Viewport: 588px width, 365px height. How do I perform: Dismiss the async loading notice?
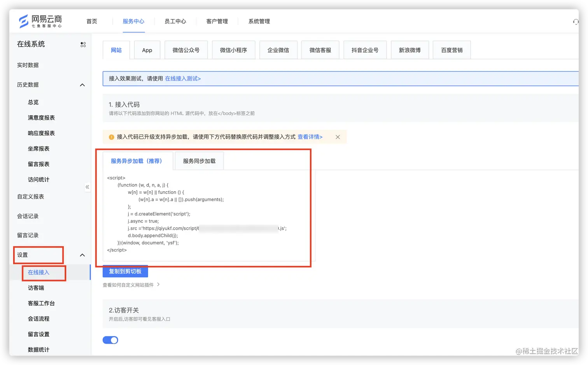click(x=338, y=137)
